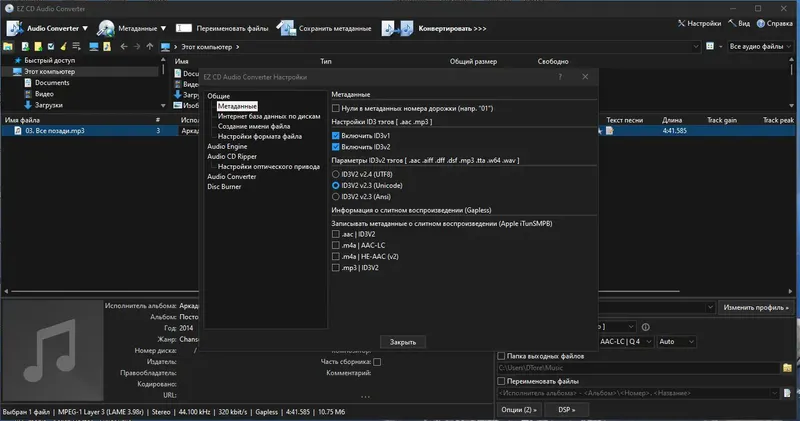Screen dimensions: 800x421
Task: Click the Audio Converter mode icon
Action: pos(15,28)
